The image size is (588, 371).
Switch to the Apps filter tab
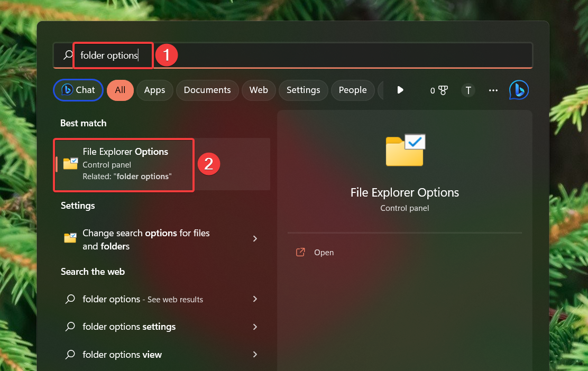pos(154,90)
